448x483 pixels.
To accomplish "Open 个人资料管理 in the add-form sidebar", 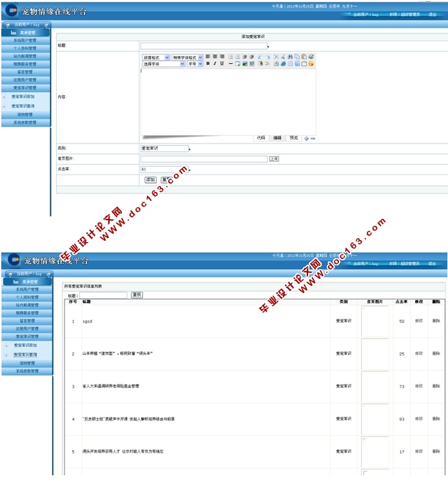I will pos(26,48).
